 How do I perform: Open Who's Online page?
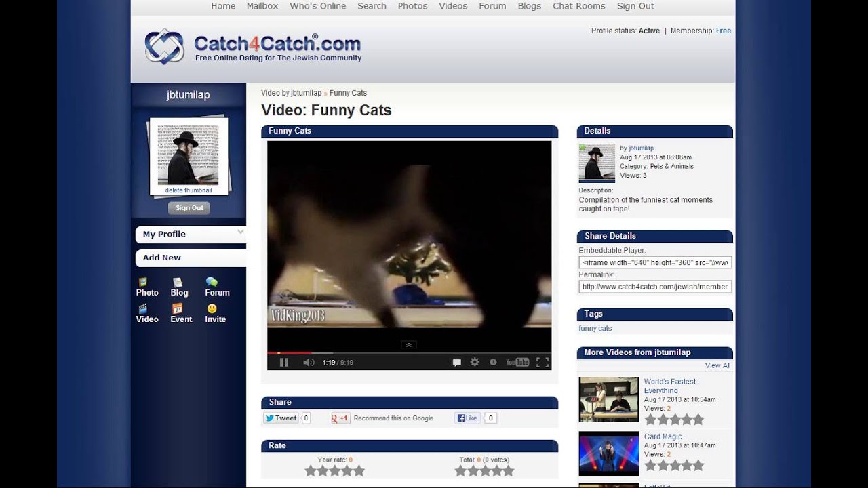click(x=318, y=6)
